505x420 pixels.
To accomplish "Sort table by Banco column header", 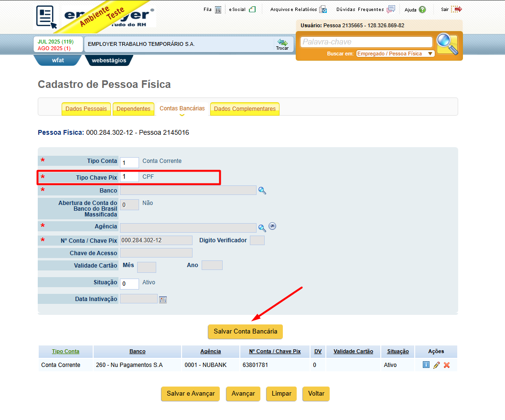I will [138, 351].
